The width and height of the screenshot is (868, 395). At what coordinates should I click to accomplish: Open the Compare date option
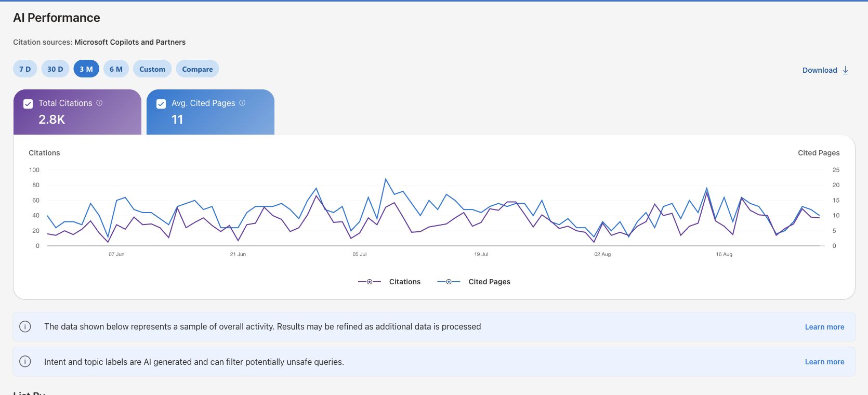[x=198, y=69]
